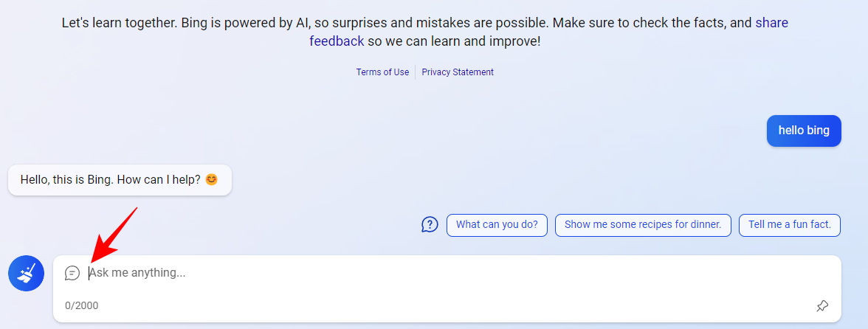Image resolution: width=868 pixels, height=329 pixels.
Task: Click the 'Let's learn together' disclaimer text
Action: [x=118, y=22]
